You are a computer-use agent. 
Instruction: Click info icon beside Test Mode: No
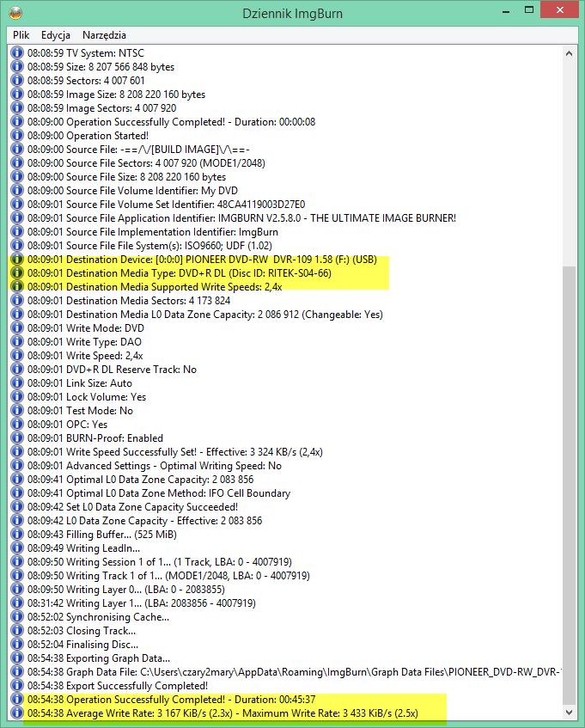[17, 411]
